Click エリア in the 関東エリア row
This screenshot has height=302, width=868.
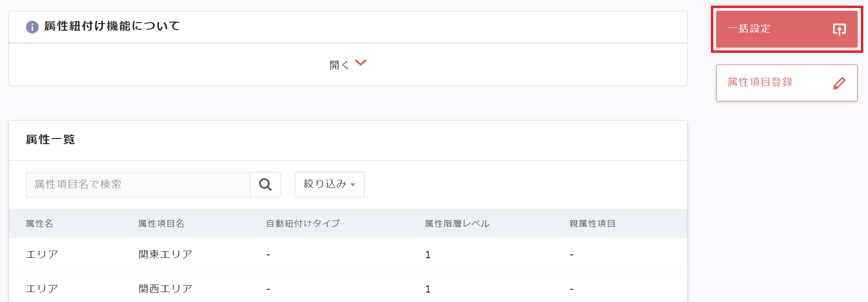pos(42,255)
